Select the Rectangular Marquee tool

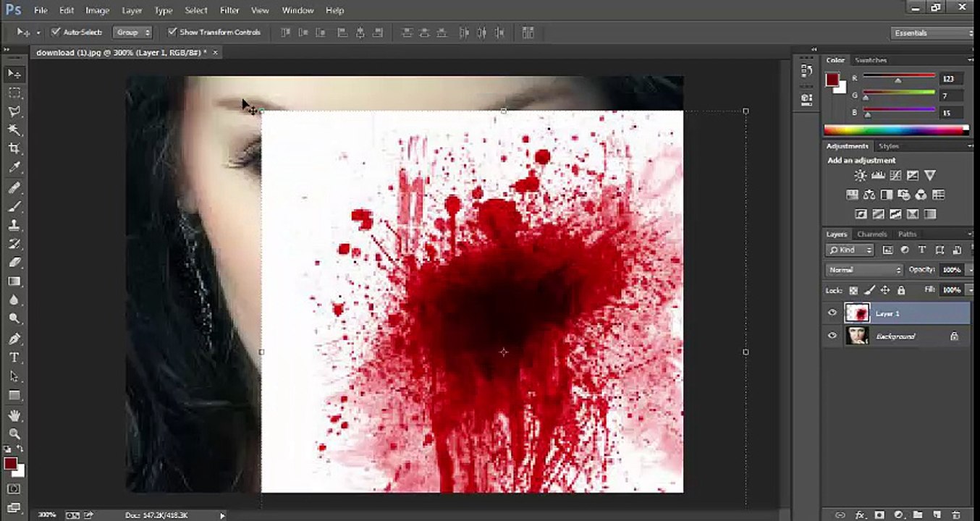click(14, 93)
